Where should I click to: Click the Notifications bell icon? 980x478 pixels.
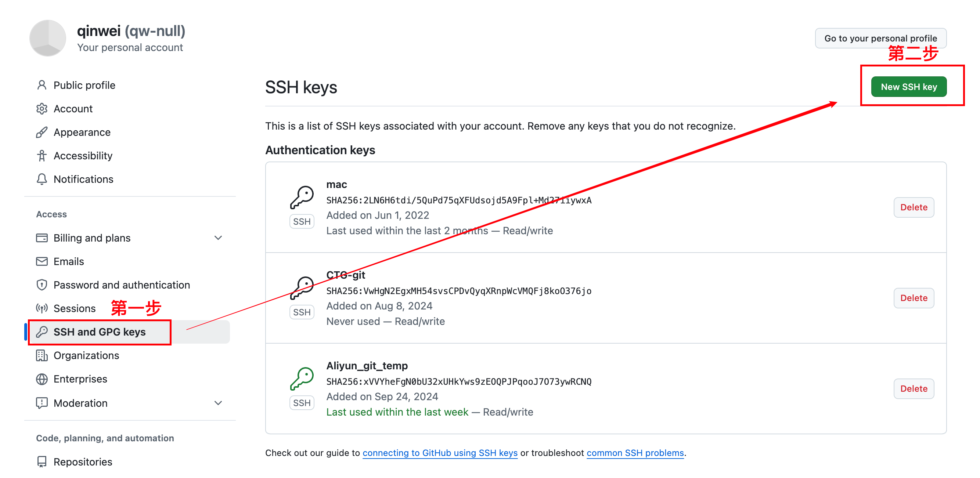click(42, 179)
